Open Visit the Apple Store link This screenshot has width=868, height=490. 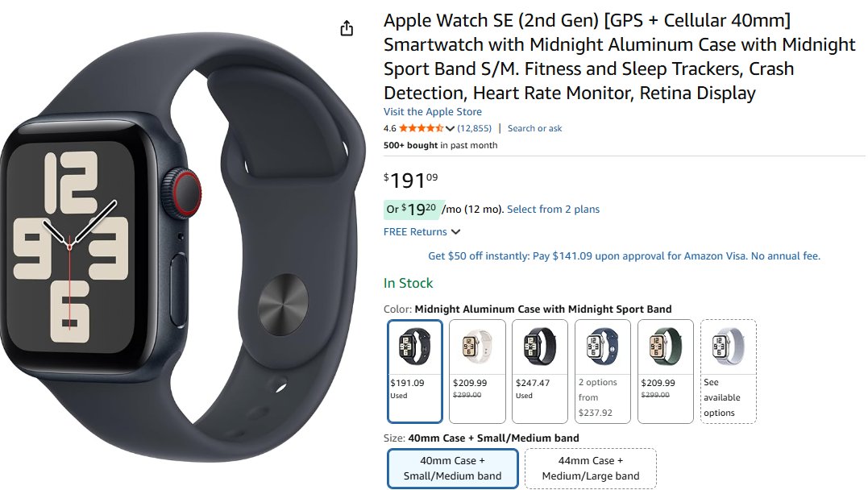tap(432, 112)
